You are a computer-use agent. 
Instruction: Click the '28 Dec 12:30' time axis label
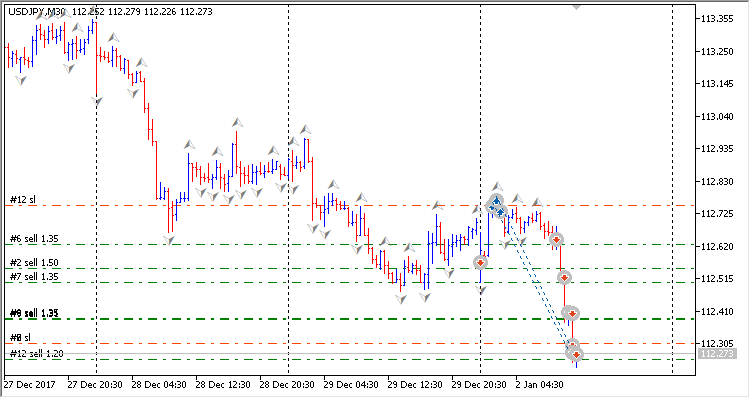(x=223, y=385)
